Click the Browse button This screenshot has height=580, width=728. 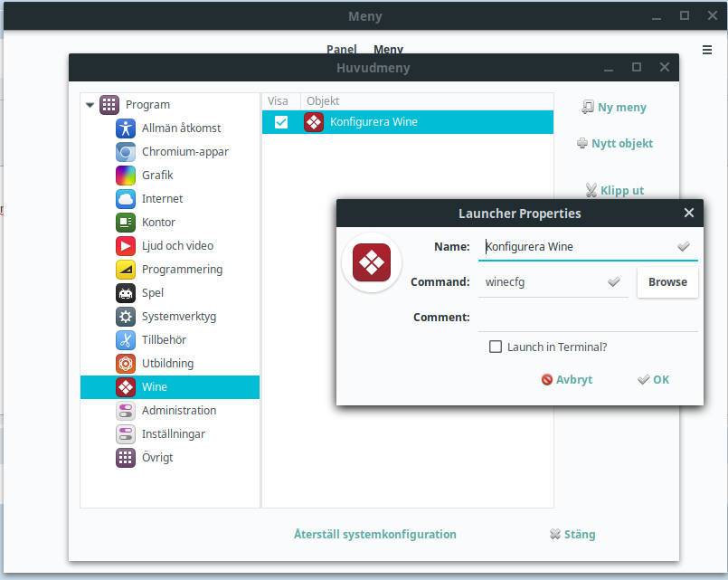click(667, 281)
